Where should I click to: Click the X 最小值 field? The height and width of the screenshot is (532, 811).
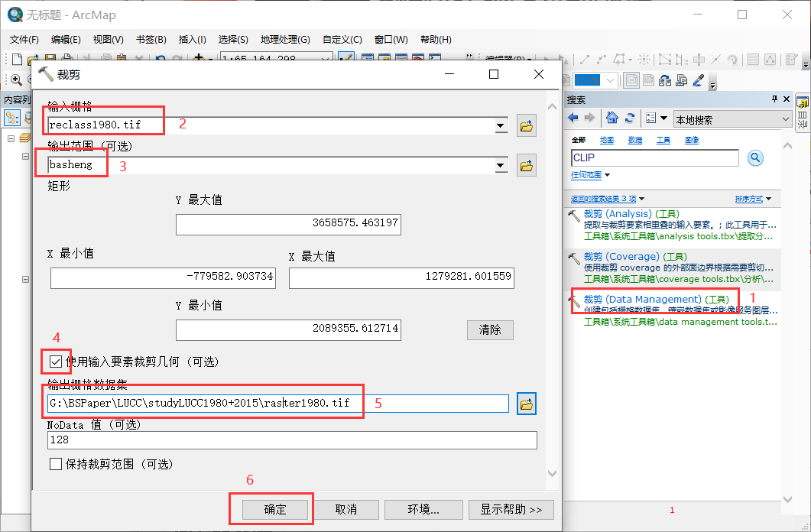click(163, 278)
